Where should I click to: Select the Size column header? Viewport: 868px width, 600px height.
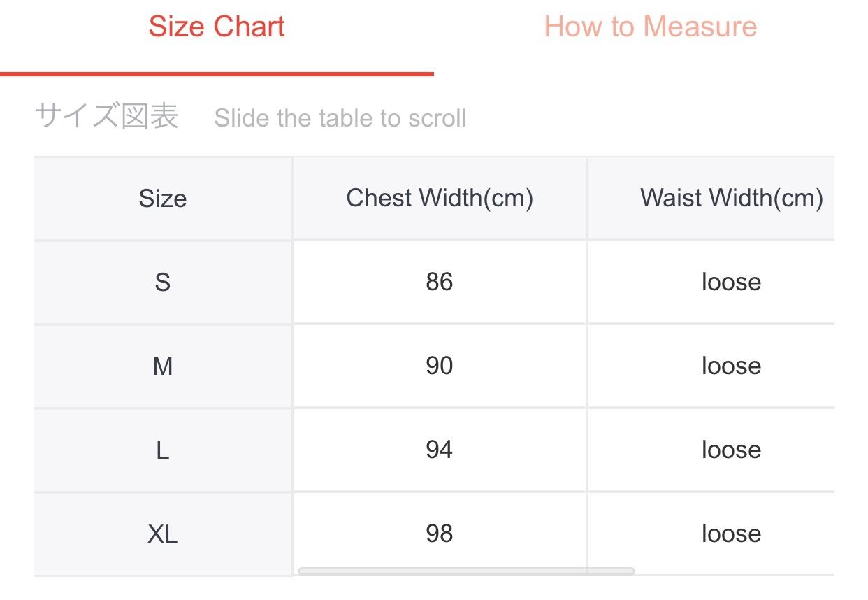point(163,199)
